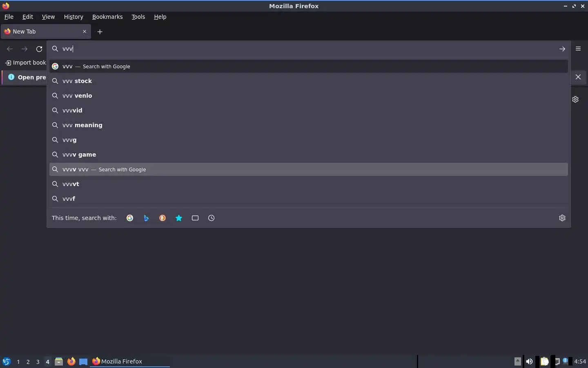Open new tab page customize gear
Image resolution: width=588 pixels, height=368 pixels.
pos(575,99)
